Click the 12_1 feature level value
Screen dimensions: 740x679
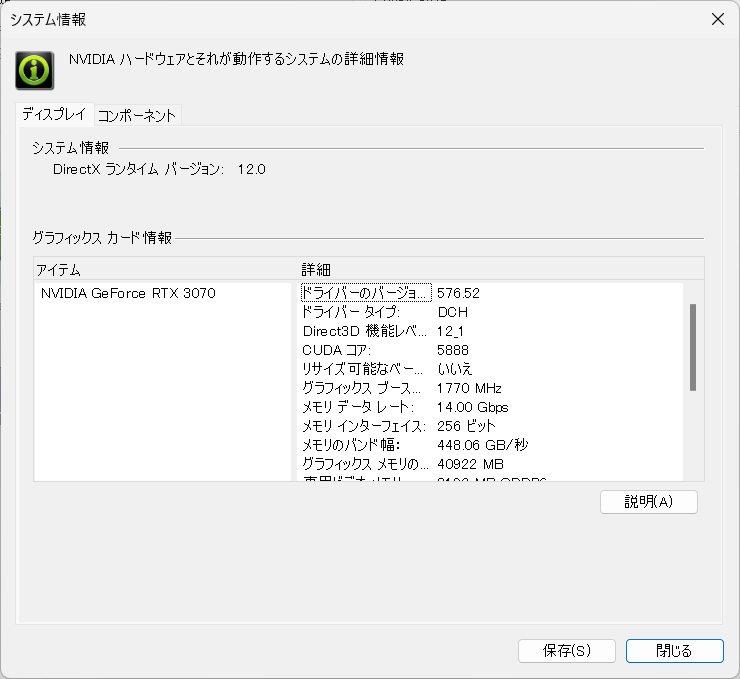[450, 331]
